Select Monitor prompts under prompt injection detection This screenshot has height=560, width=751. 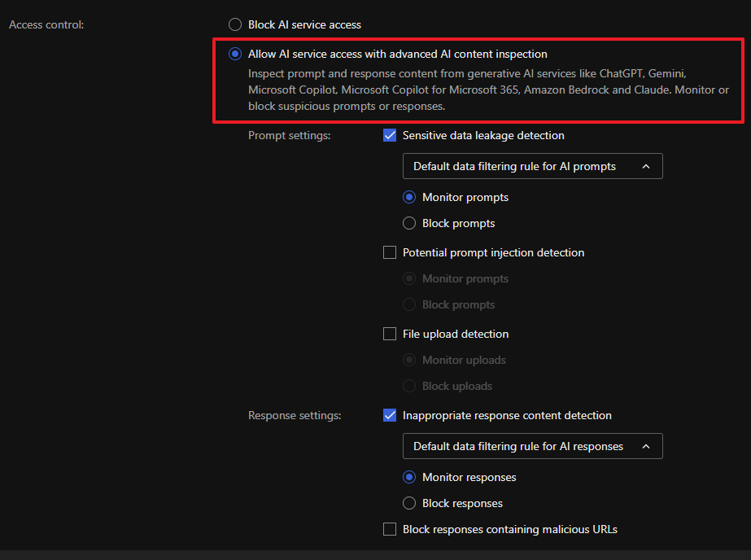point(409,278)
